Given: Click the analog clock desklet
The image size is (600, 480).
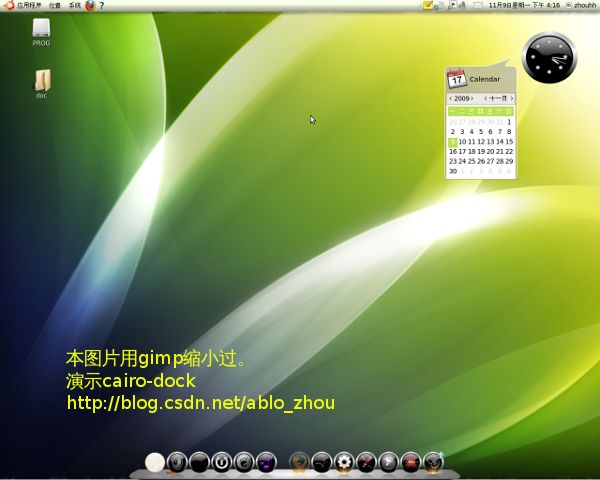Looking at the screenshot, I should point(549,58).
